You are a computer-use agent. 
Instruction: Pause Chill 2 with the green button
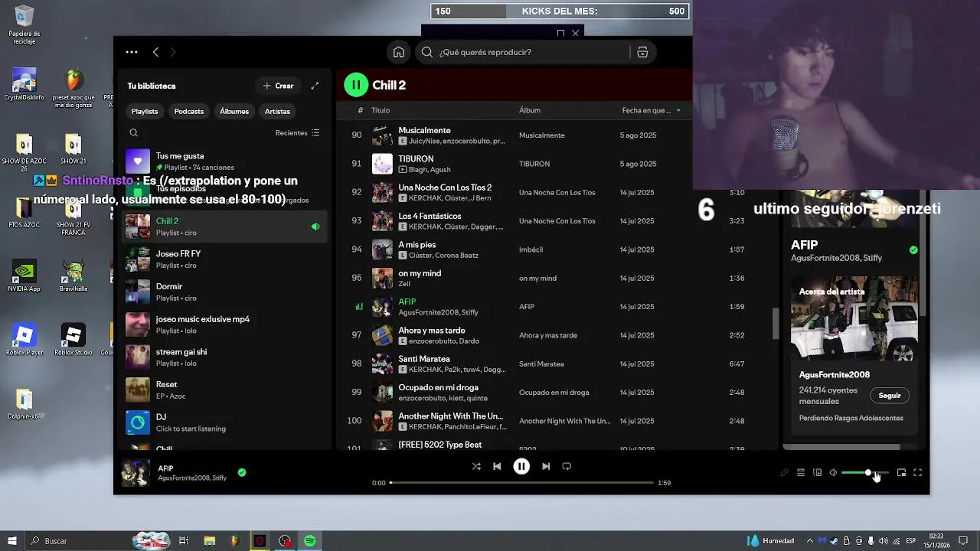click(x=356, y=85)
